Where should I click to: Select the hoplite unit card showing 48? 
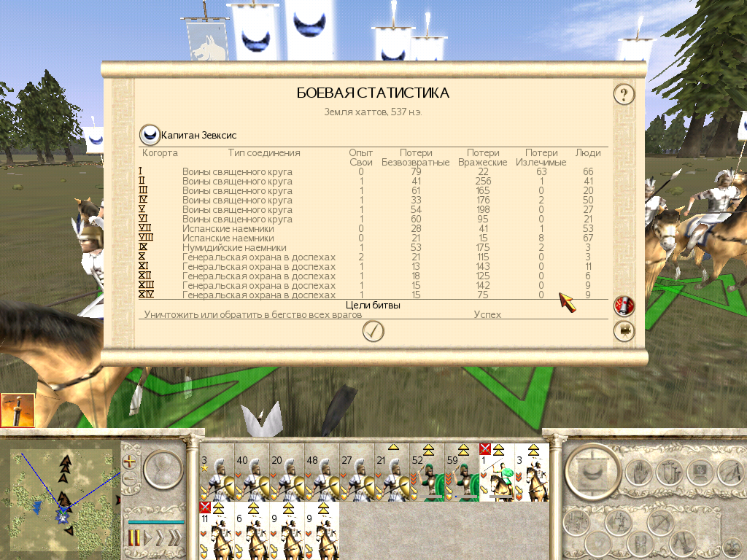(x=322, y=472)
